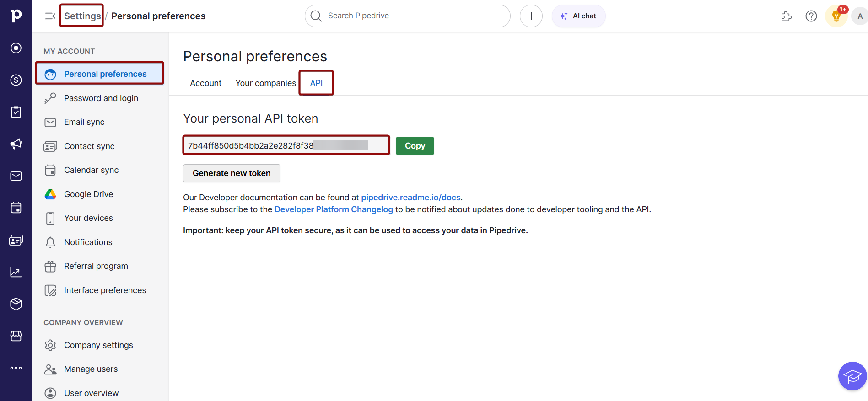Image resolution: width=868 pixels, height=401 pixels.
Task: Click the quick add plus button
Action: pos(531,16)
